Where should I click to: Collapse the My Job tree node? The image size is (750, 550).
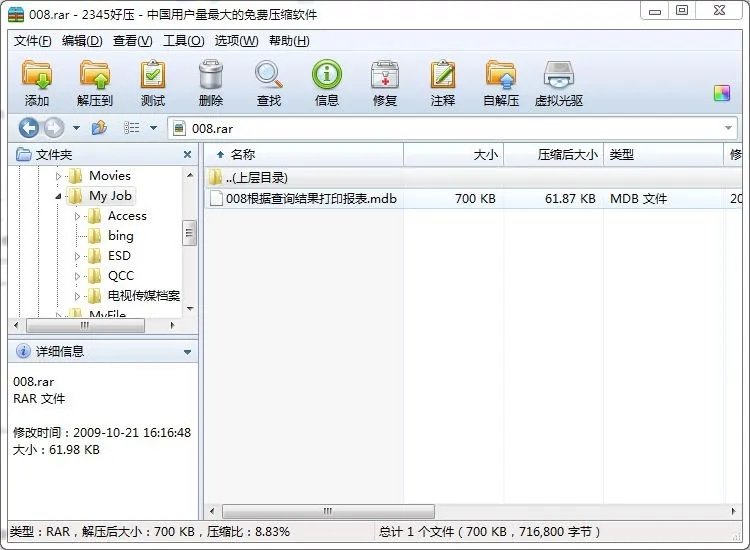58,196
